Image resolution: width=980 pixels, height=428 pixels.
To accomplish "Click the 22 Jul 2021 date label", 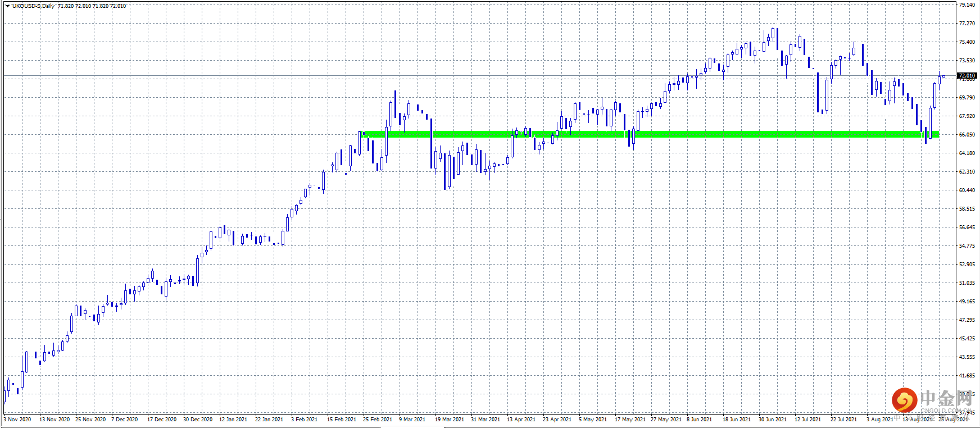I will pyautogui.click(x=844, y=419).
